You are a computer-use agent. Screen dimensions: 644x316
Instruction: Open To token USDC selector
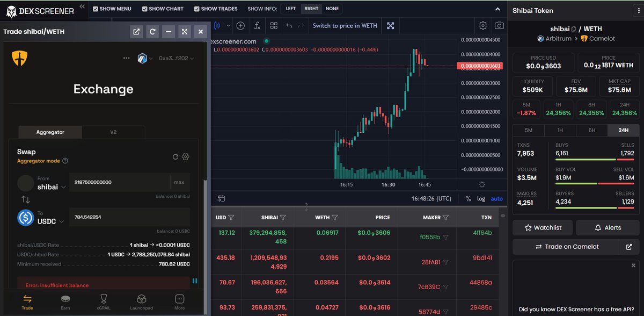(x=50, y=221)
